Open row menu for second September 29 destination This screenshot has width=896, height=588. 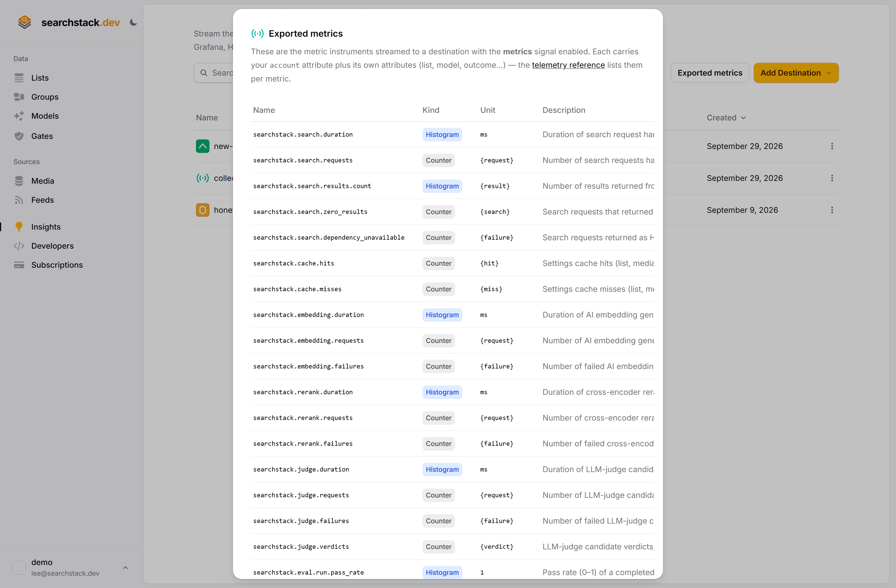click(832, 178)
